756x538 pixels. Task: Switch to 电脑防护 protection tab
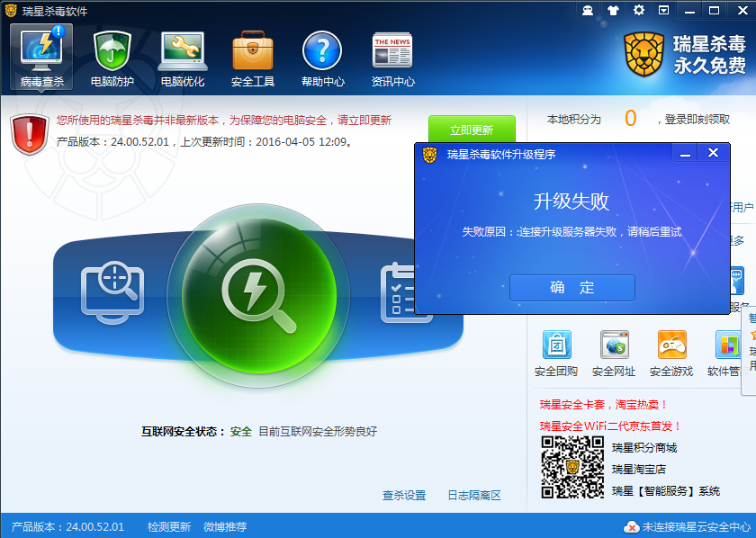click(x=112, y=58)
